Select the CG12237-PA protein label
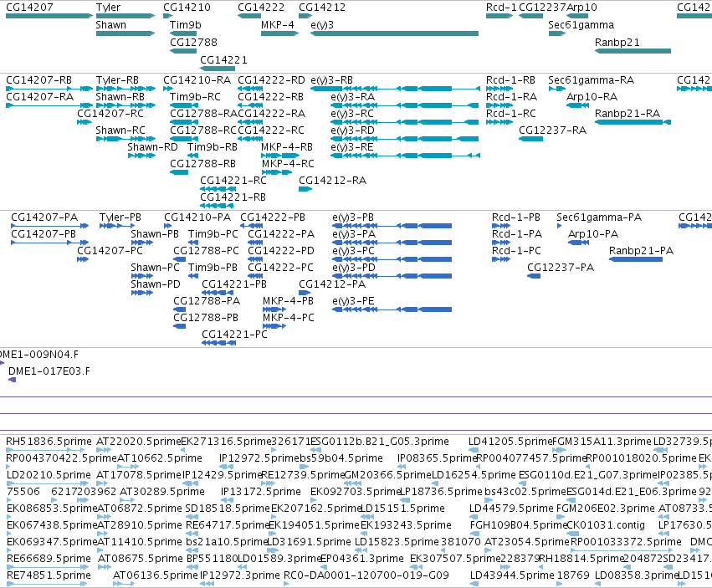 point(561,268)
